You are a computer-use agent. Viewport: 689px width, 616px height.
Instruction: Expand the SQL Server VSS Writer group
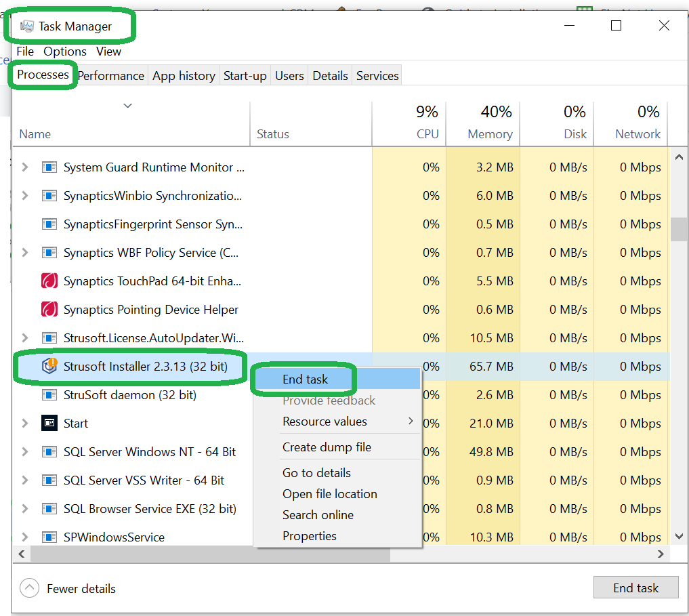click(25, 480)
